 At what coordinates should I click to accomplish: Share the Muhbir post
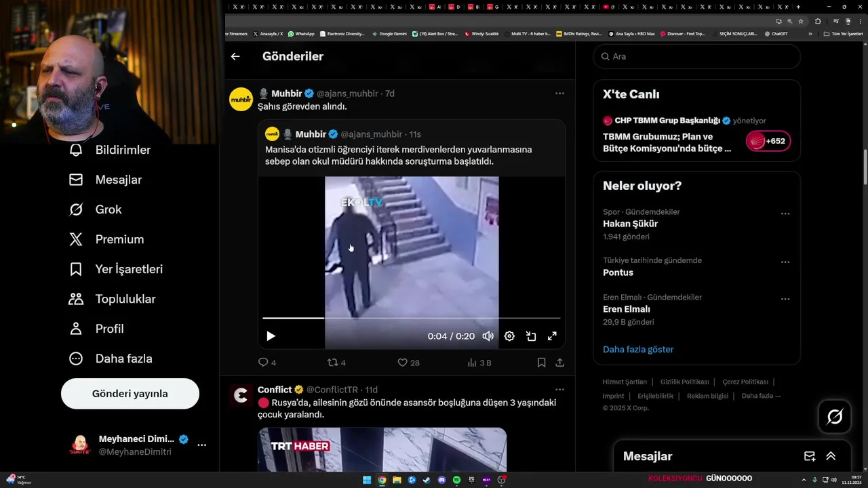560,363
